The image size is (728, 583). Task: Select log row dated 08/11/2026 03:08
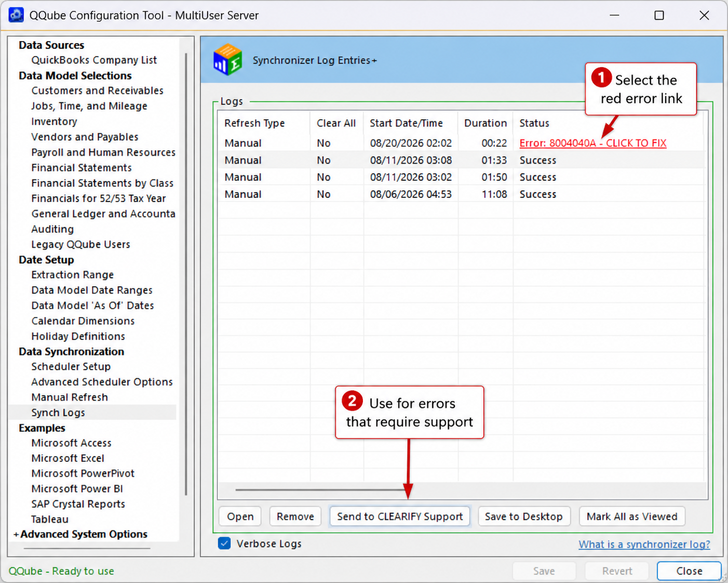[x=461, y=160]
